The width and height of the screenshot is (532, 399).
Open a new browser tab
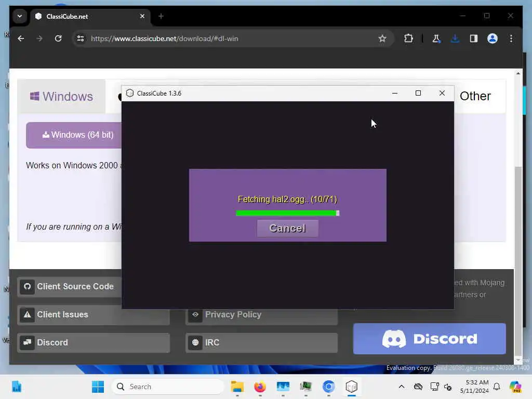[161, 16]
